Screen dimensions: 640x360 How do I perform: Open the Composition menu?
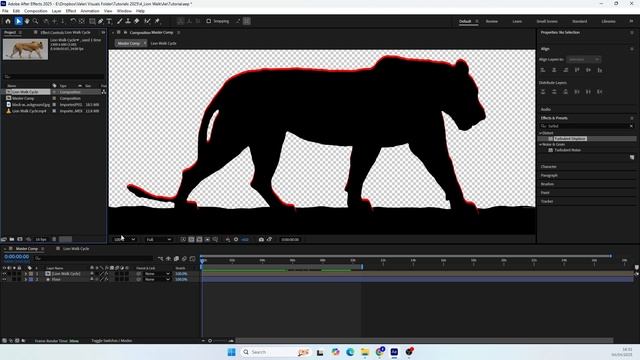tap(36, 11)
